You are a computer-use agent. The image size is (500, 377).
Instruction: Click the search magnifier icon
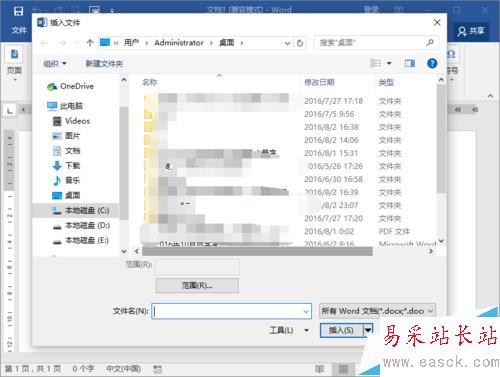pos(430,42)
